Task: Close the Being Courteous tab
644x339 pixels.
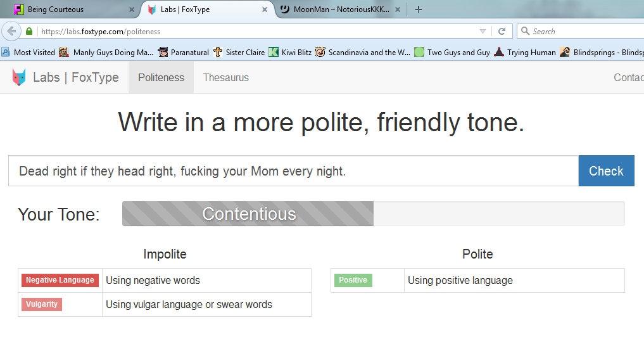Action: coord(132,10)
